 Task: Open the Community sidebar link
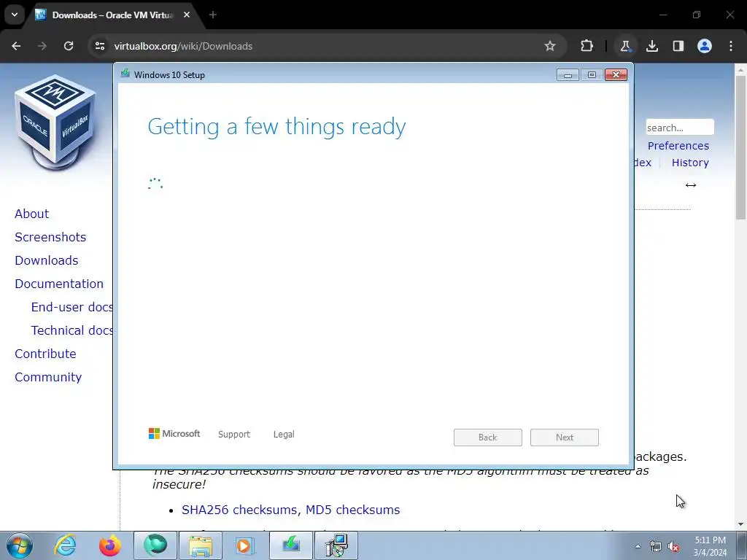coord(48,377)
